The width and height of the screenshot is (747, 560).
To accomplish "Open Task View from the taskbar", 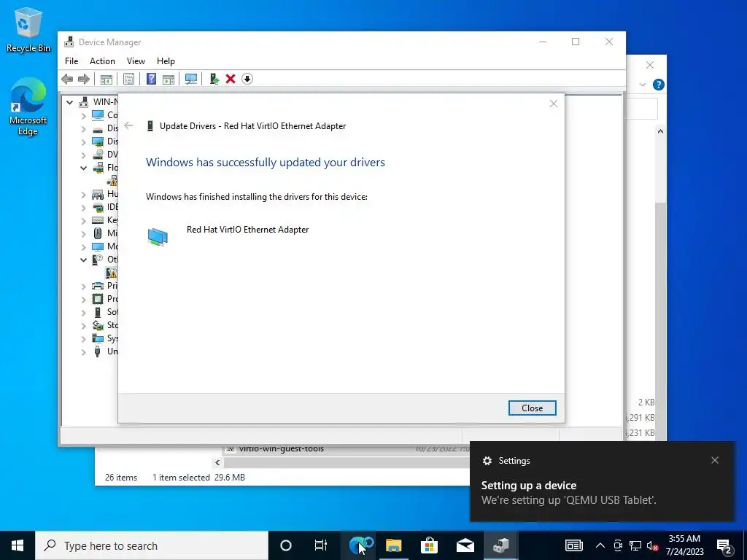I will click(x=321, y=545).
